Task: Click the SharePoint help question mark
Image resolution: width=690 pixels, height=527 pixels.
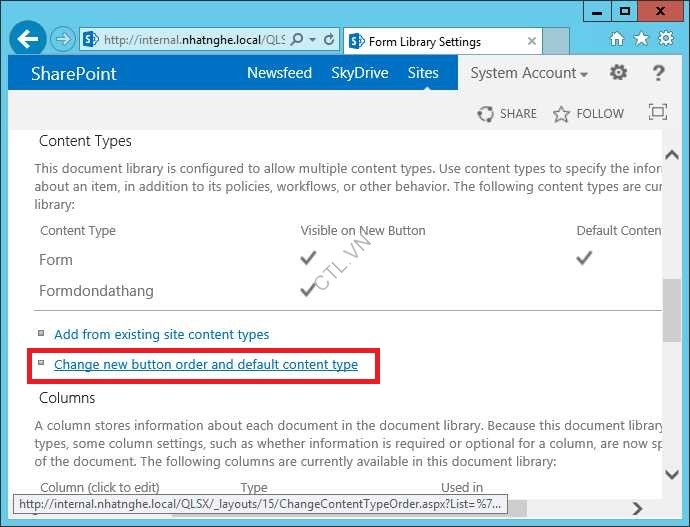Action: [658, 73]
